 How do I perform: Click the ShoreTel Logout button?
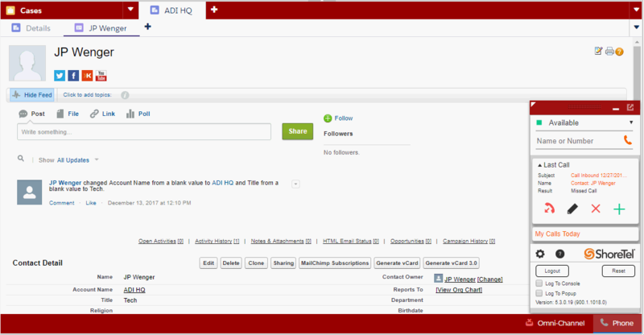[552, 271]
